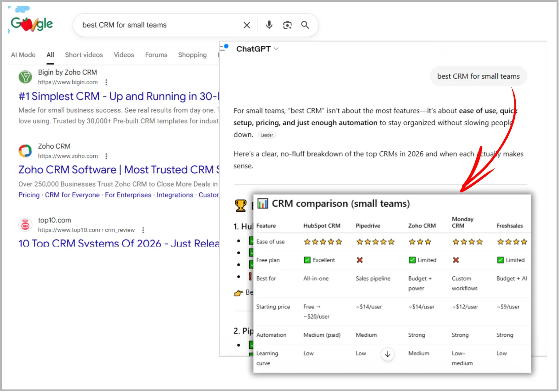The image size is (559, 392).
Task: Open options menu for bigin.com result
Action: [106, 82]
